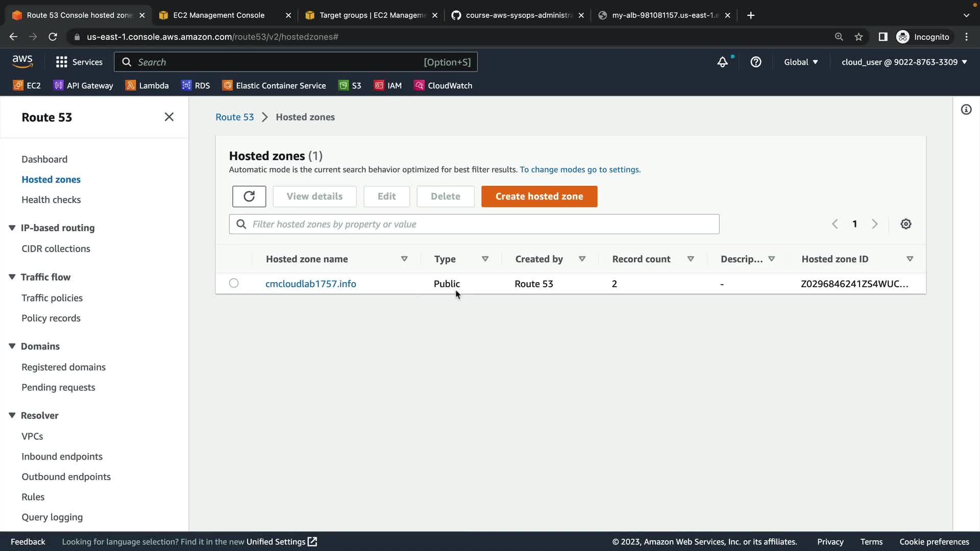Collapse the Traffic flow section
The height and width of the screenshot is (551, 980).
coord(12,277)
